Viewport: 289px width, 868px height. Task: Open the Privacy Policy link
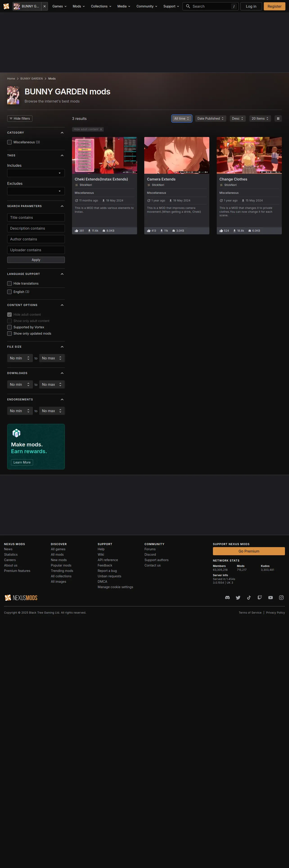pyautogui.click(x=275, y=613)
